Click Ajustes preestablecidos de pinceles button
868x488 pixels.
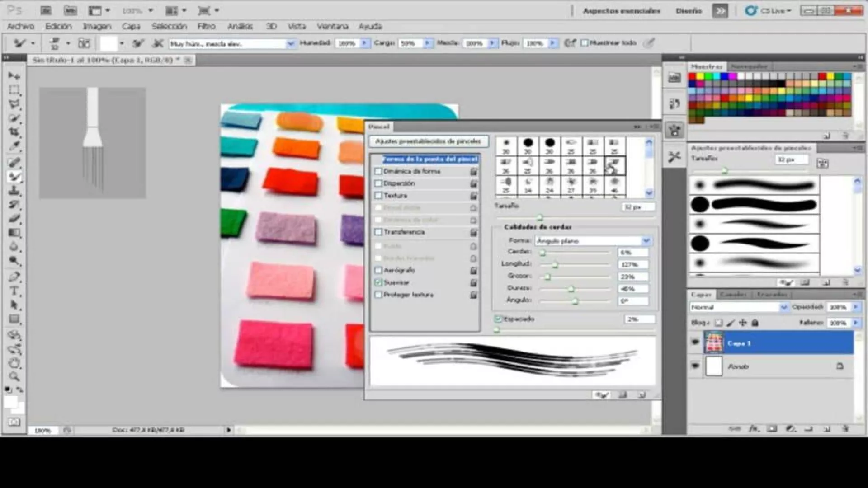(428, 141)
